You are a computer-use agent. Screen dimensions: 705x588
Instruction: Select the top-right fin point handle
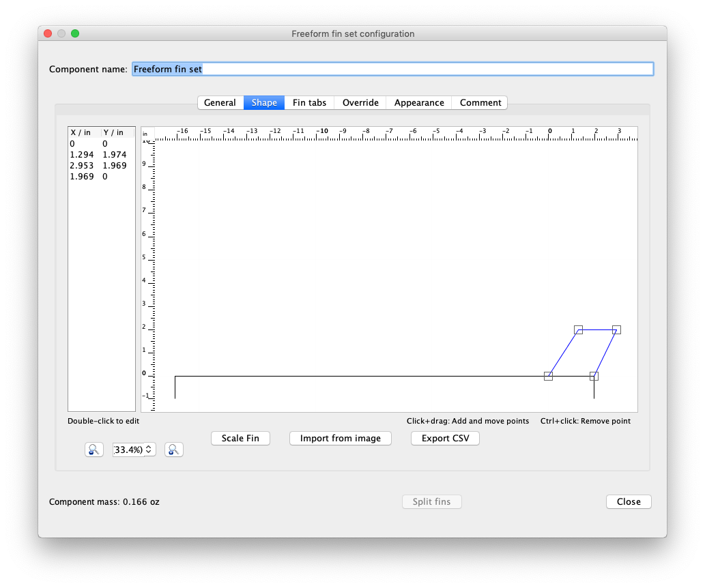coord(616,330)
